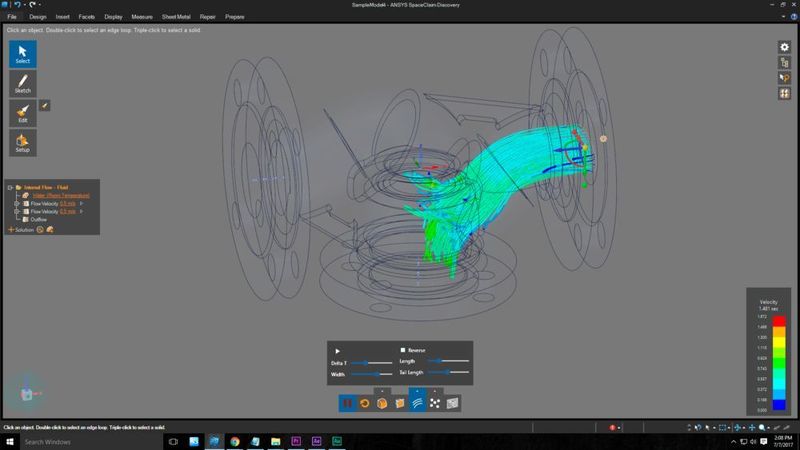Select the particles display icon
The image size is (800, 450).
tap(435, 403)
